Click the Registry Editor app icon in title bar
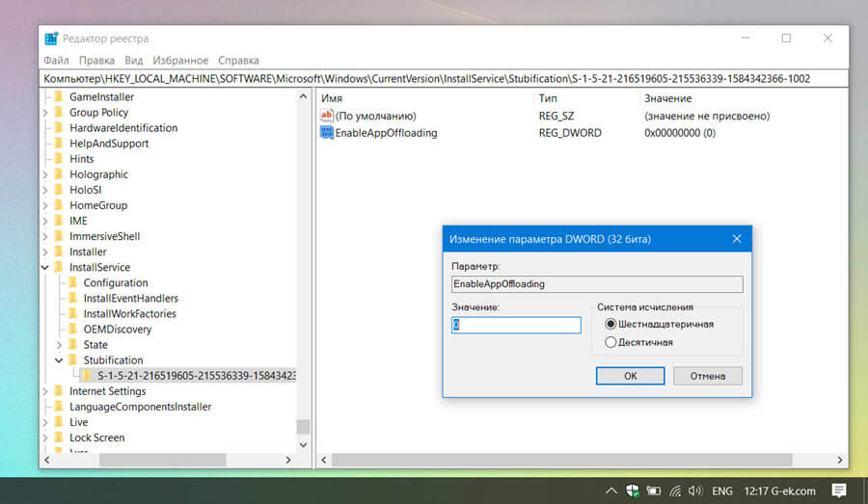Viewport: 868px width, 504px height. (x=51, y=39)
